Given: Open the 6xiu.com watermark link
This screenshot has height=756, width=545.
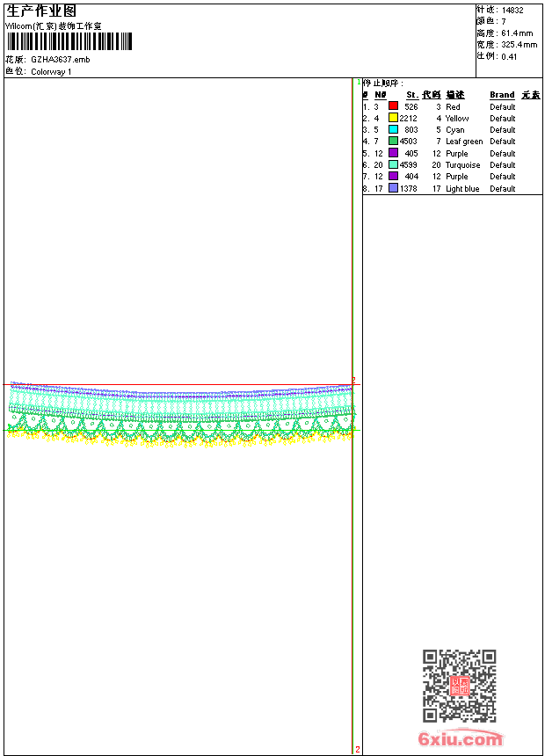Looking at the screenshot, I should [x=460, y=739].
